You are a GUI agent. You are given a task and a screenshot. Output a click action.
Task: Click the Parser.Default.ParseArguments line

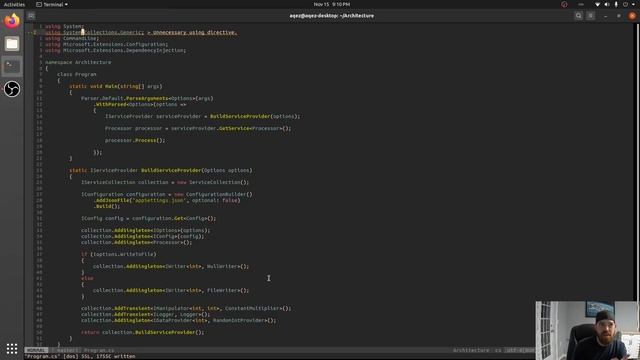click(147, 98)
